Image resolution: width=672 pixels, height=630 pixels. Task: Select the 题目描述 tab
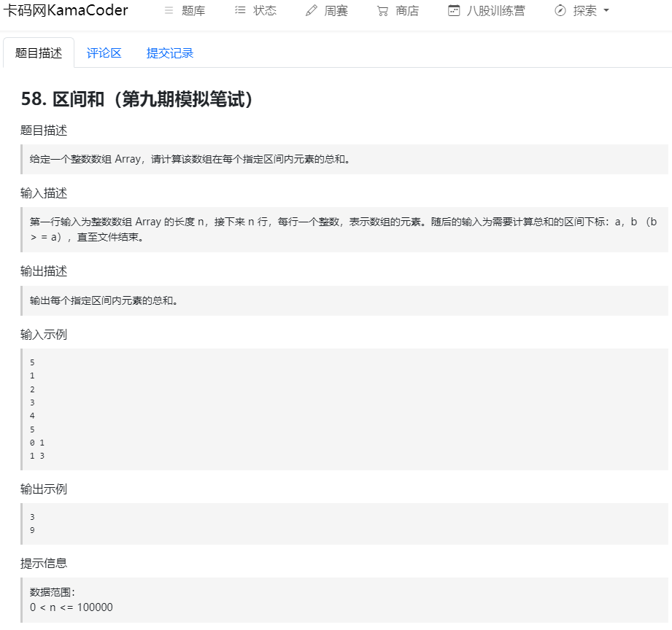point(39,52)
